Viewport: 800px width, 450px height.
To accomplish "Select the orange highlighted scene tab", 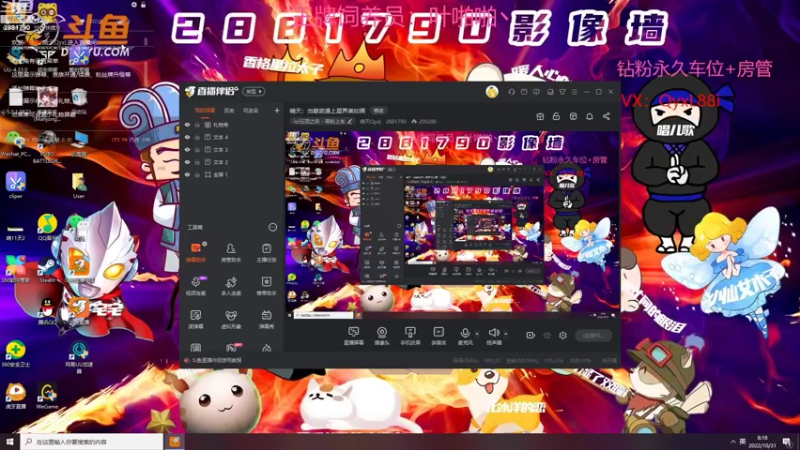I will click(205, 110).
